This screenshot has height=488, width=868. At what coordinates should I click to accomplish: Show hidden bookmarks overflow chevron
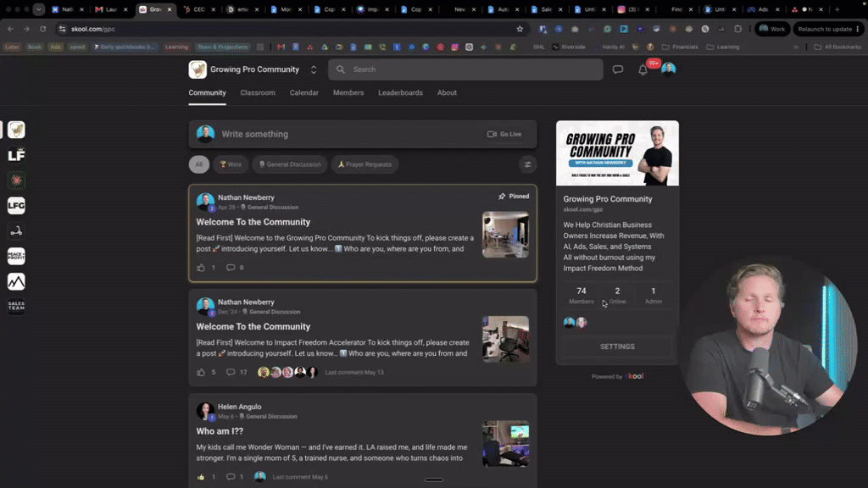pyautogui.click(x=796, y=47)
